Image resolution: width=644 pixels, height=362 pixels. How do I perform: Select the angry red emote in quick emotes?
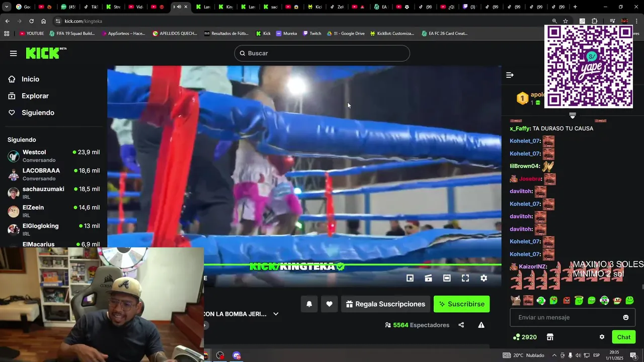(567, 301)
